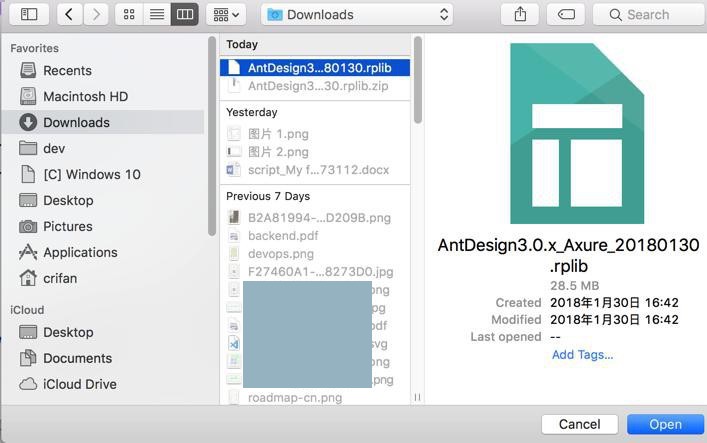Click the Macintosh HD disk icon
The image size is (707, 443).
click(28, 96)
